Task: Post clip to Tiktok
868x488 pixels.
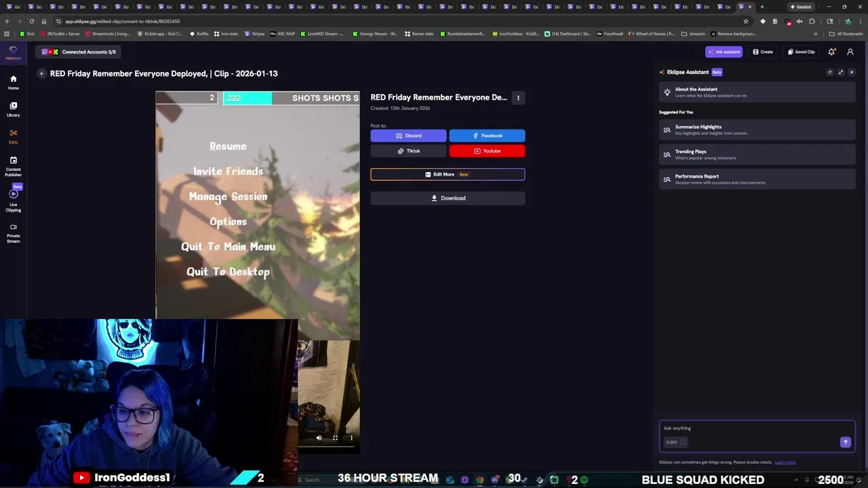Action: (408, 151)
